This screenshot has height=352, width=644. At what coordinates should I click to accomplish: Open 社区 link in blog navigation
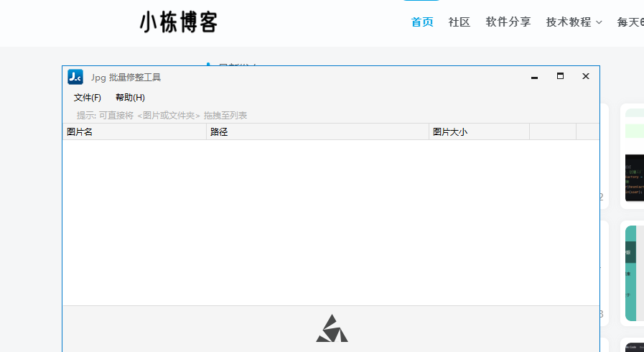click(x=459, y=22)
